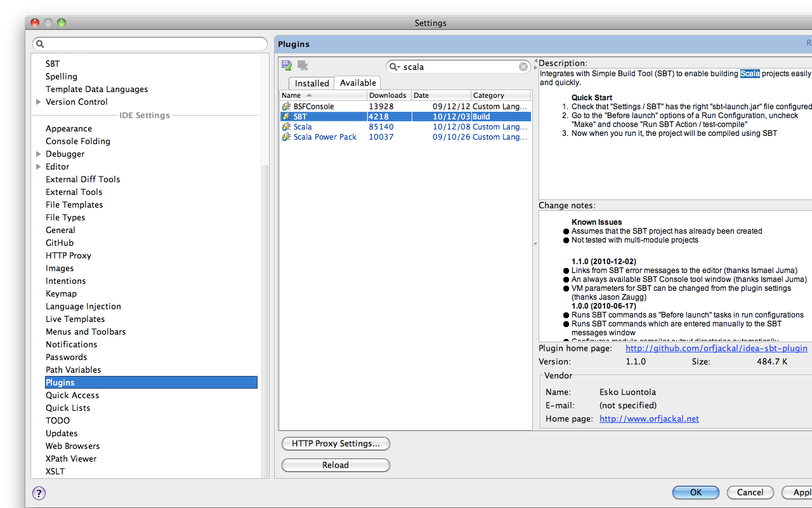
Task: Open the Appearance settings page
Action: 69,128
